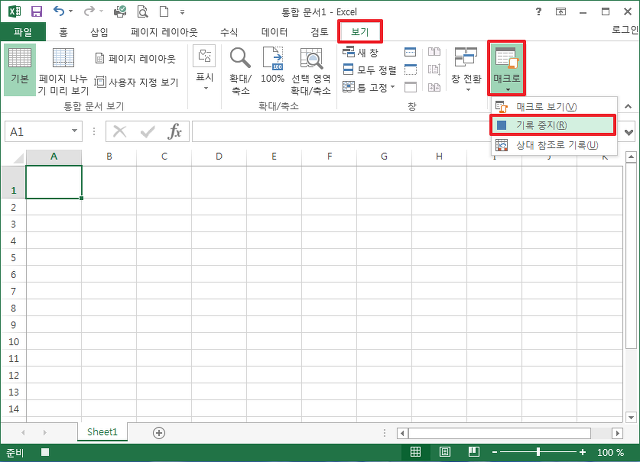
Task: Click 모두 정렬 arrange all windows
Action: 369,70
